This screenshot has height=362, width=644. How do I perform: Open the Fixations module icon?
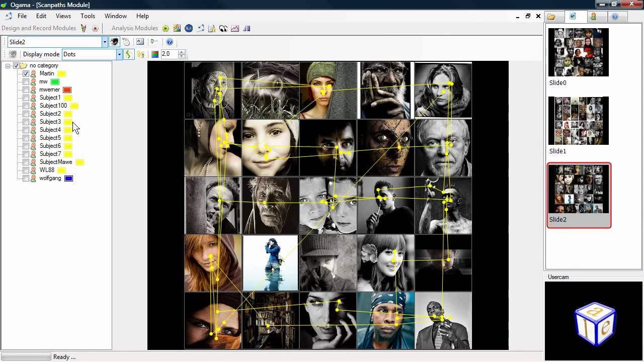(x=223, y=29)
